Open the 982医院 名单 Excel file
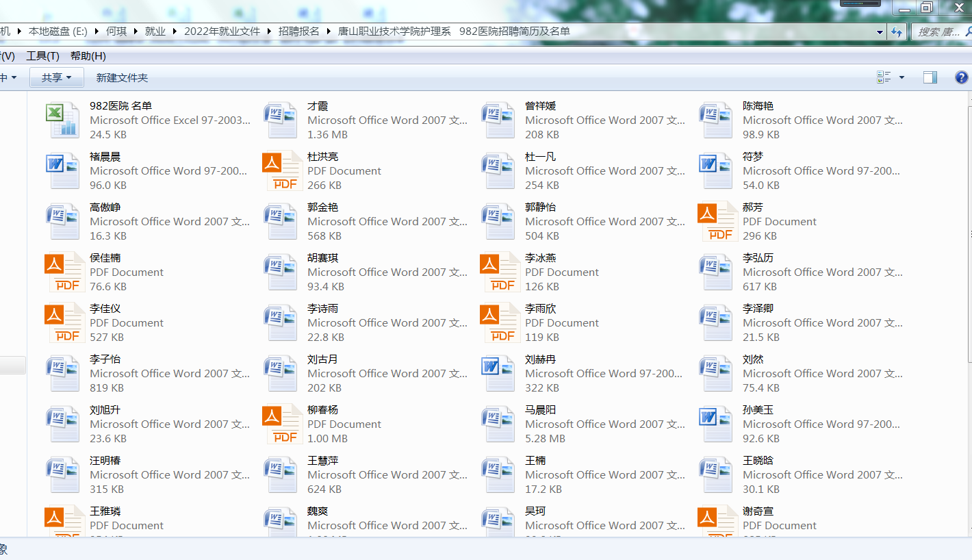 (63, 120)
